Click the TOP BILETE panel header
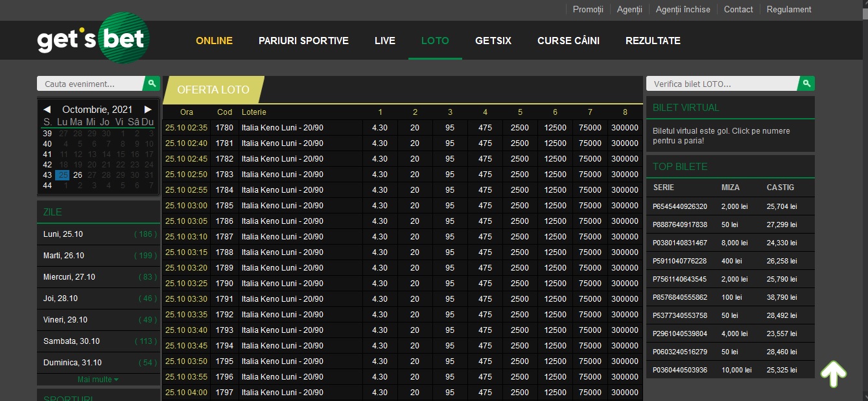Image resolution: width=868 pixels, height=401 pixels. 731,167
